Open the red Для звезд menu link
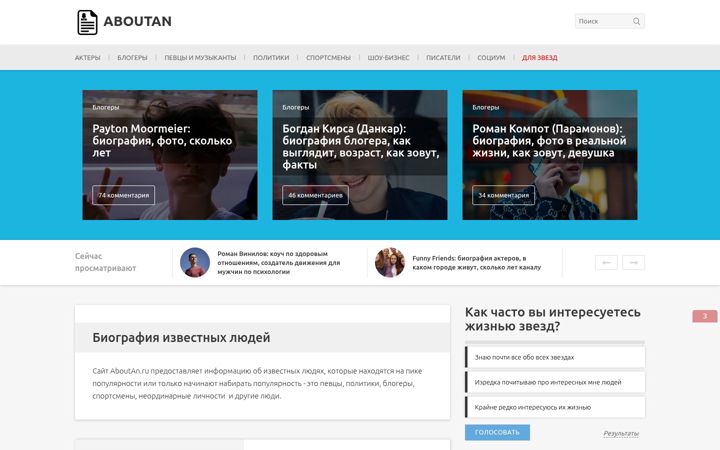The width and height of the screenshot is (720, 450). coord(540,58)
